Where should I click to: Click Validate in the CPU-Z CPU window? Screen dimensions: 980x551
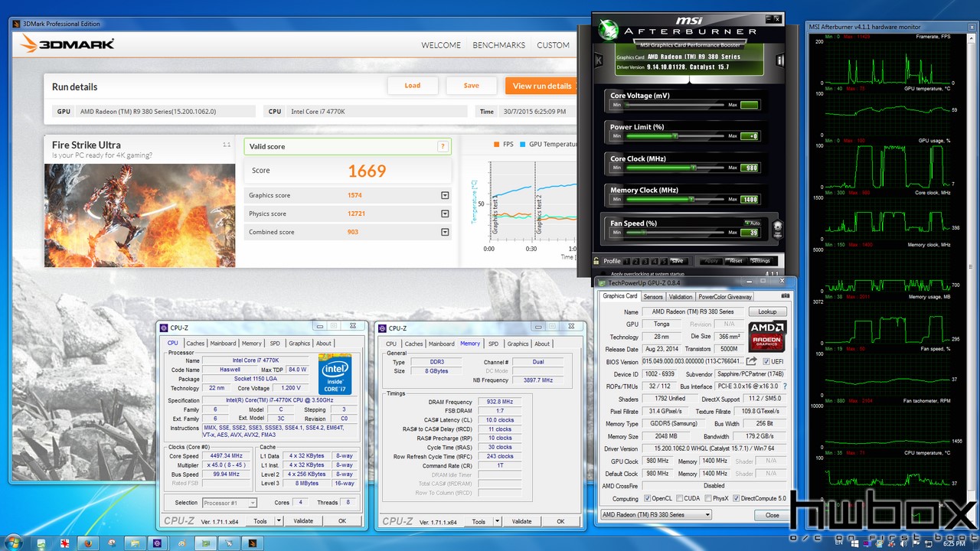click(303, 521)
